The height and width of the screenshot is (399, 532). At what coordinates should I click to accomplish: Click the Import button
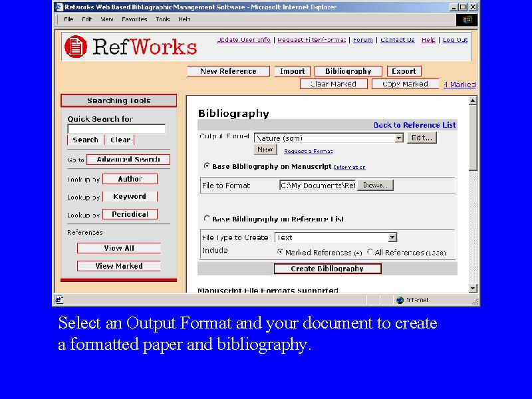pos(292,71)
